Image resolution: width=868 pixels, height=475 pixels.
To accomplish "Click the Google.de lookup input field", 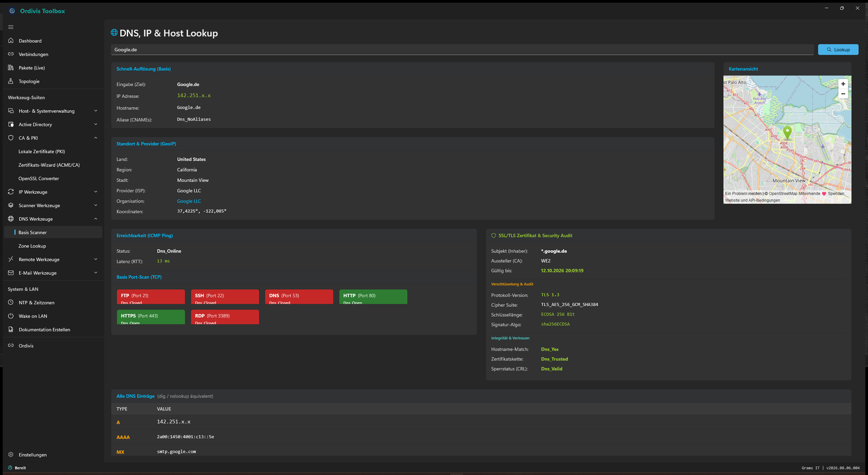I will point(462,49).
